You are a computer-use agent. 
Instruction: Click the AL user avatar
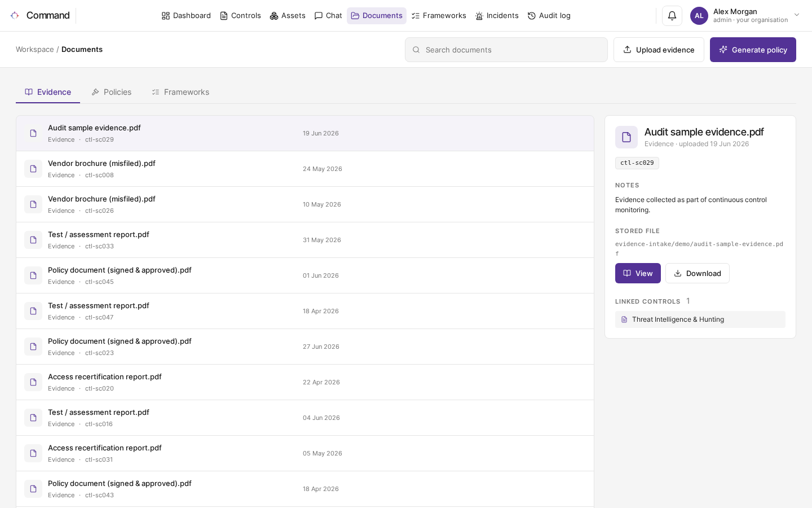699,16
